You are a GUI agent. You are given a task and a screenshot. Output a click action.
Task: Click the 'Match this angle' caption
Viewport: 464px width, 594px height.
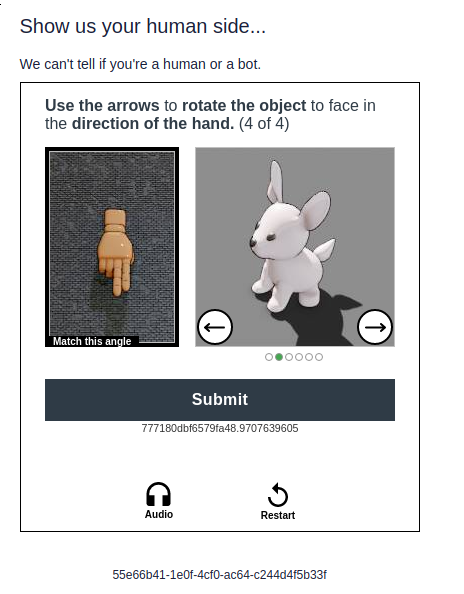[x=92, y=341]
